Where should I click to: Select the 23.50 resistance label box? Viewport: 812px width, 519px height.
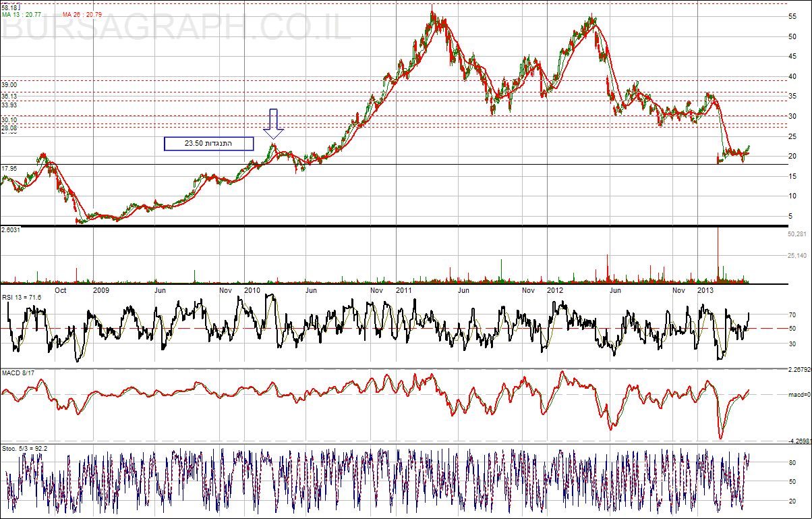pyautogui.click(x=209, y=143)
